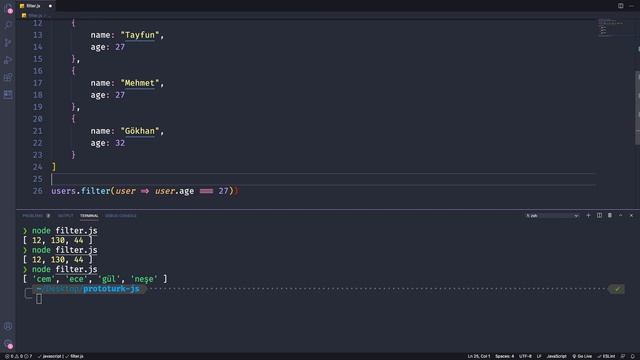The width and height of the screenshot is (640, 360).
Task: Change end of line sequence LF
Action: pyautogui.click(x=539, y=356)
